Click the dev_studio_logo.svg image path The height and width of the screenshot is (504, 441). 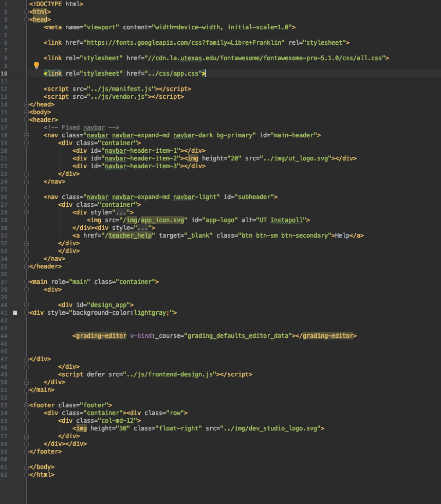pyautogui.click(x=270, y=428)
